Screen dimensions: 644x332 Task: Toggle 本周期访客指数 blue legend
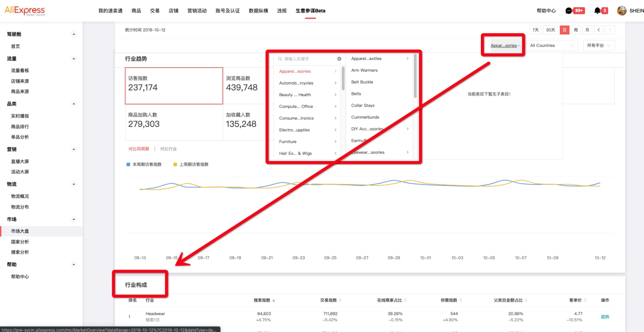click(x=144, y=164)
